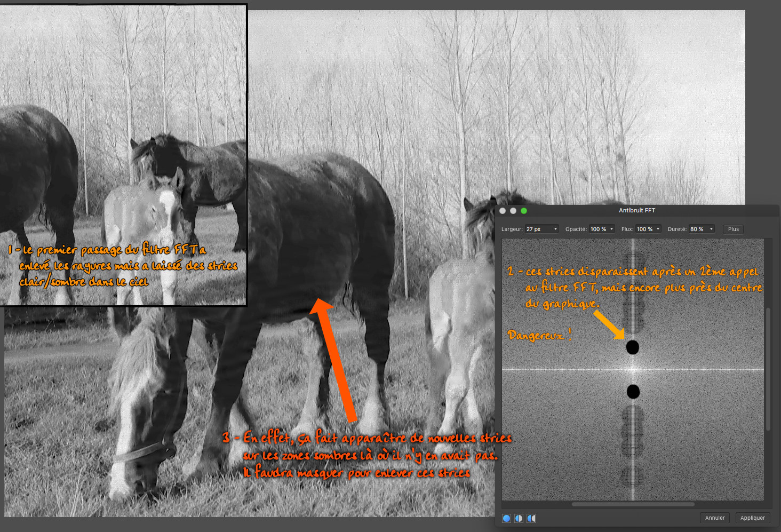The height and width of the screenshot is (532, 781).
Task: Click the bright center of the FFT spectrum
Action: pos(633,369)
